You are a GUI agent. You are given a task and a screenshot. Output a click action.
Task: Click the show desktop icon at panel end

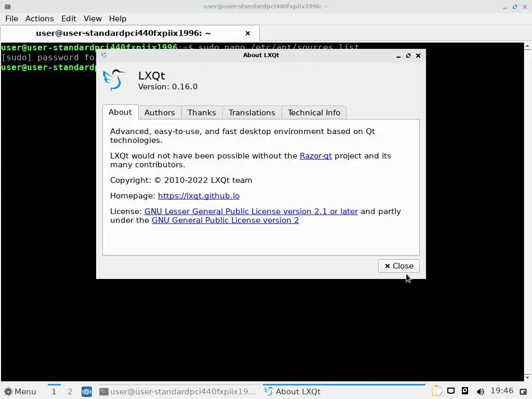523,392
